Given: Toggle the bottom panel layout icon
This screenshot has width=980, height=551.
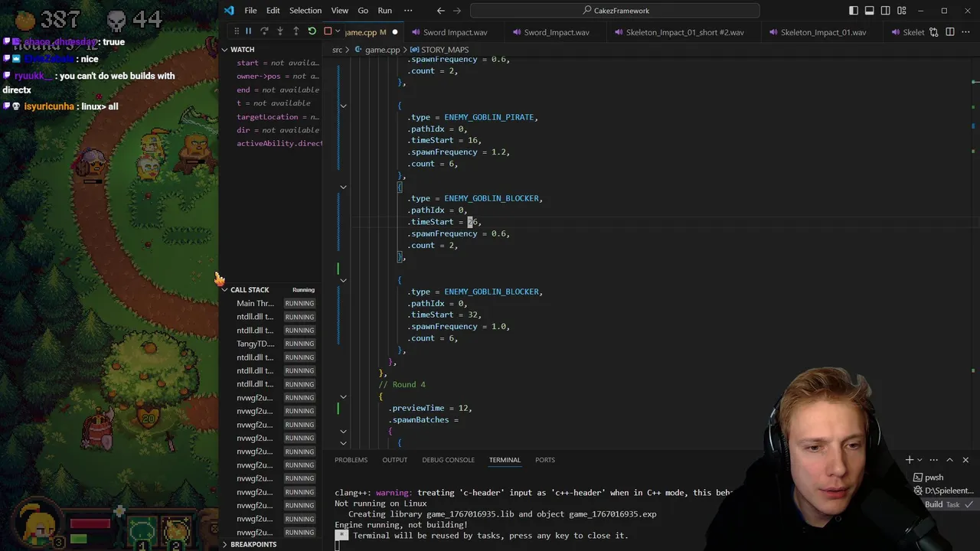Looking at the screenshot, I should [x=870, y=10].
